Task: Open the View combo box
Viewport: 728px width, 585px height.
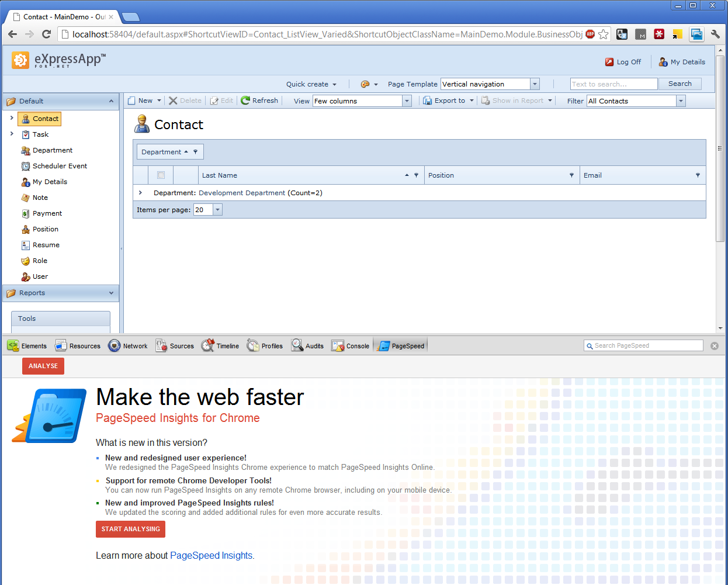Action: click(x=362, y=101)
